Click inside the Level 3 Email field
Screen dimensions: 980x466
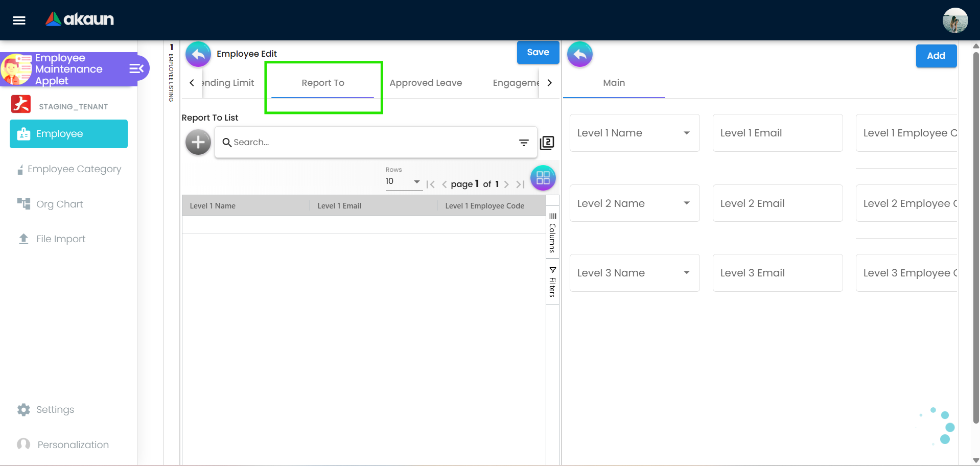coord(777,272)
